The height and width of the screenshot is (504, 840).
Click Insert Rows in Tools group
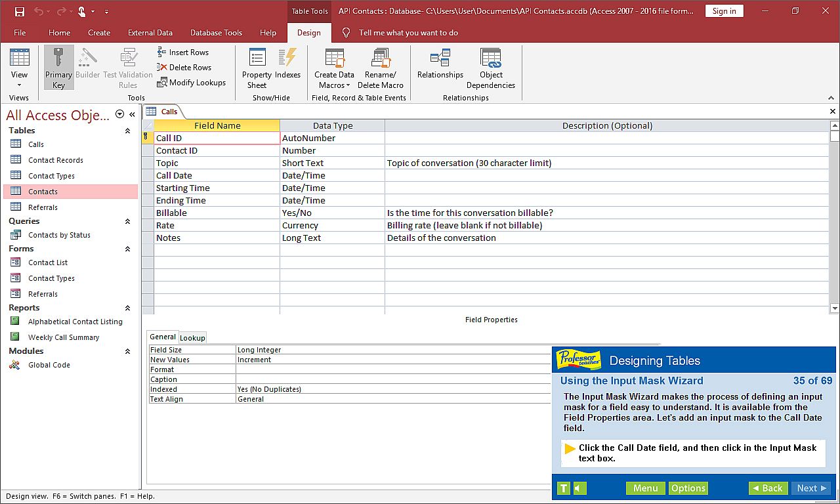183,52
